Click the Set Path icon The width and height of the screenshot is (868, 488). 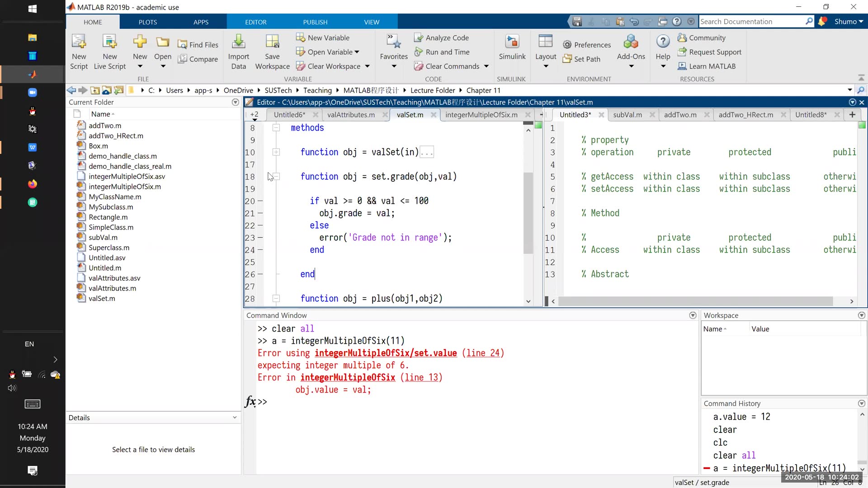567,59
